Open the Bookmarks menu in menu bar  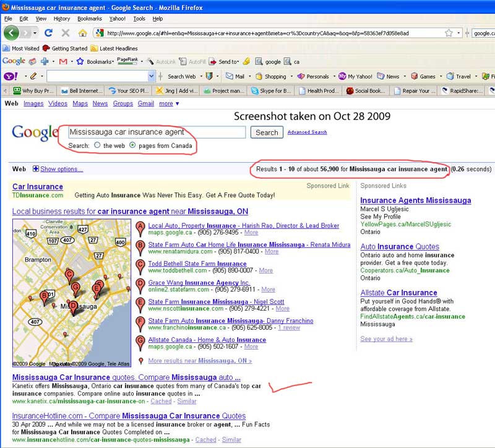tap(89, 19)
